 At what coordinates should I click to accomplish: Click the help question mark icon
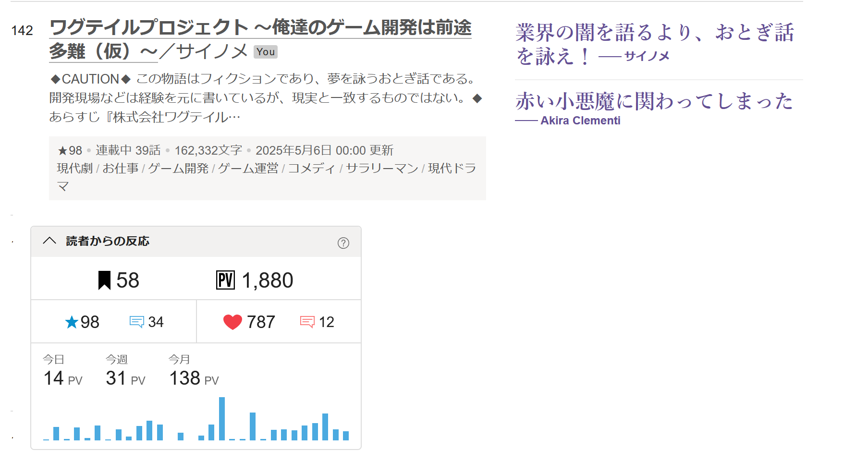click(x=343, y=243)
